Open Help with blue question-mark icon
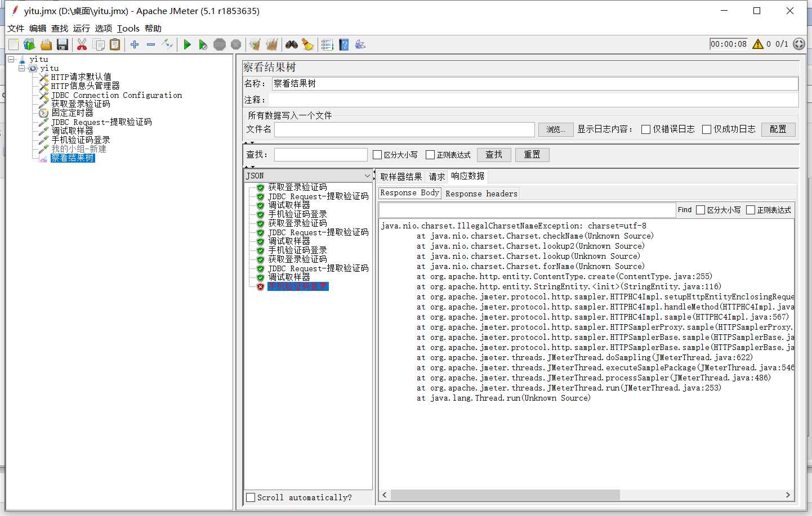This screenshot has height=516, width=812. tap(344, 44)
